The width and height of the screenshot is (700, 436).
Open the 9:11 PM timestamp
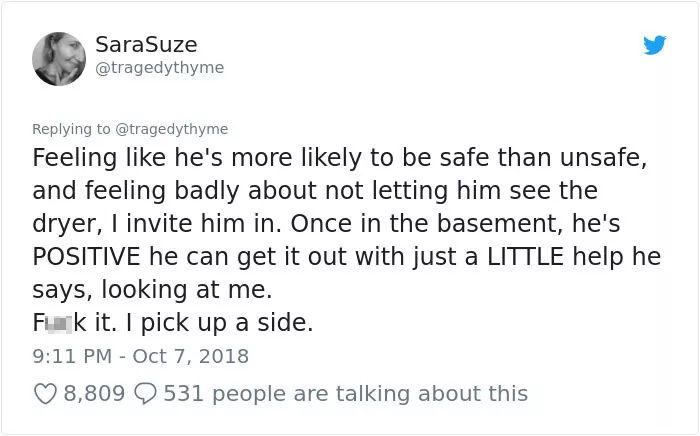tap(72, 356)
